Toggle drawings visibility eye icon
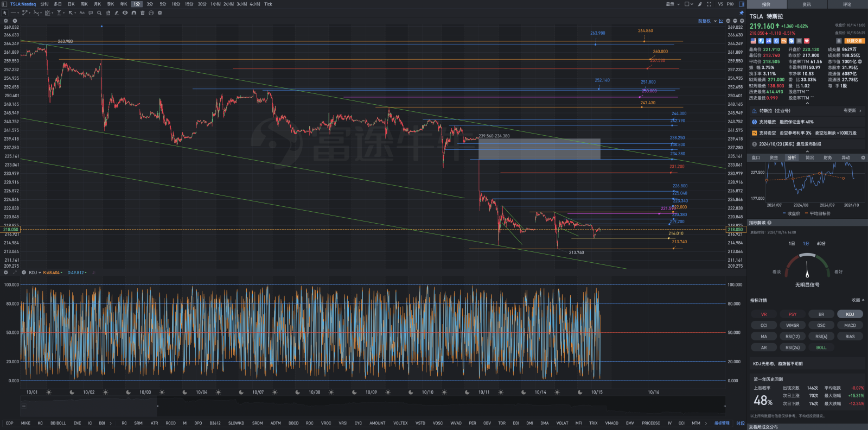Image resolution: width=868 pixels, height=430 pixels. 125,12
